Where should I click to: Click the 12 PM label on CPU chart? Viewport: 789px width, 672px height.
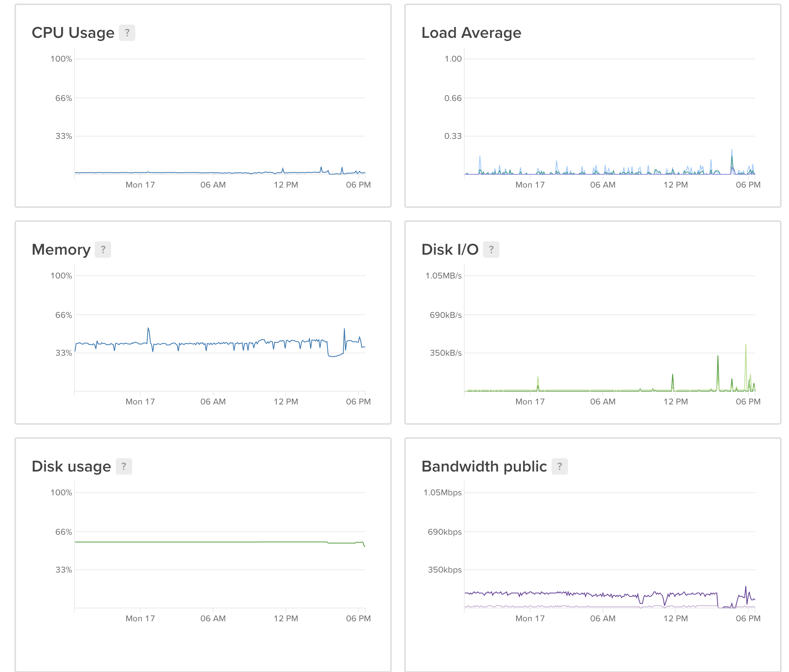click(x=286, y=185)
